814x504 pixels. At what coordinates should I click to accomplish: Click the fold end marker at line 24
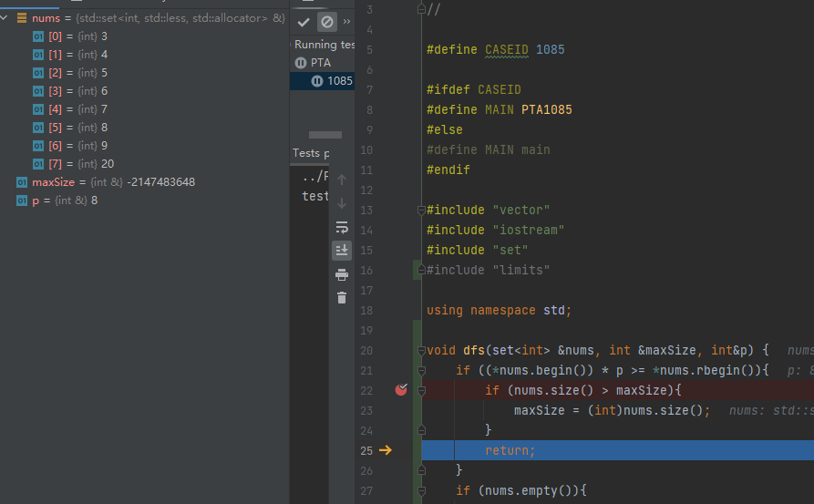click(x=421, y=430)
